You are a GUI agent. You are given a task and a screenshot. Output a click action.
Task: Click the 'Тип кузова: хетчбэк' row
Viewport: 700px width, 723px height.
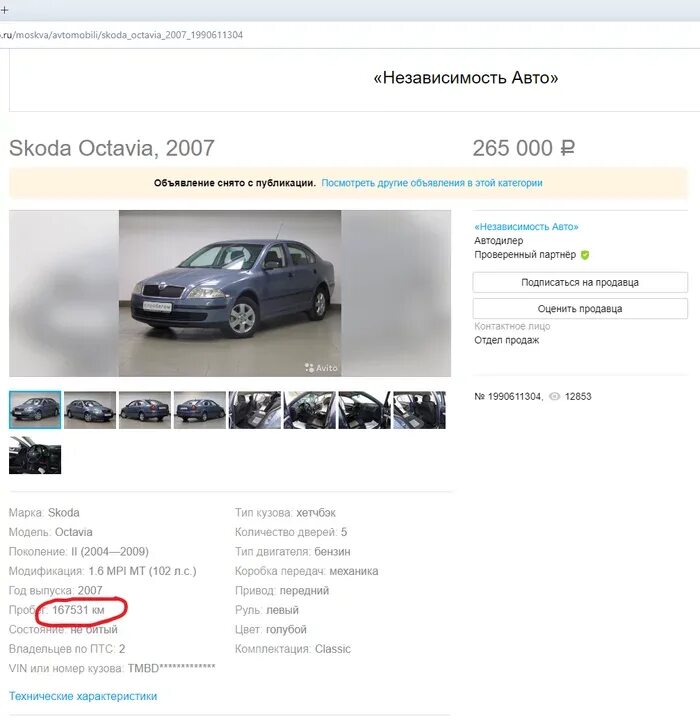pyautogui.click(x=285, y=513)
